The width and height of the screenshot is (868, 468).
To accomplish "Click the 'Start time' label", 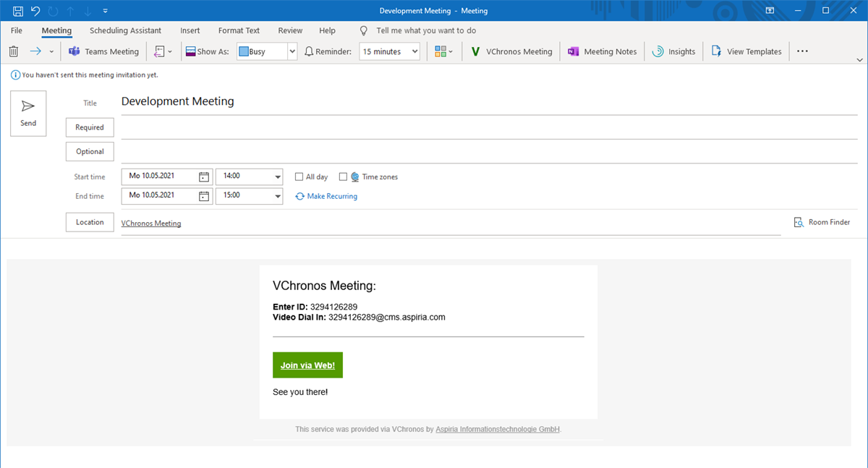I will coord(89,177).
